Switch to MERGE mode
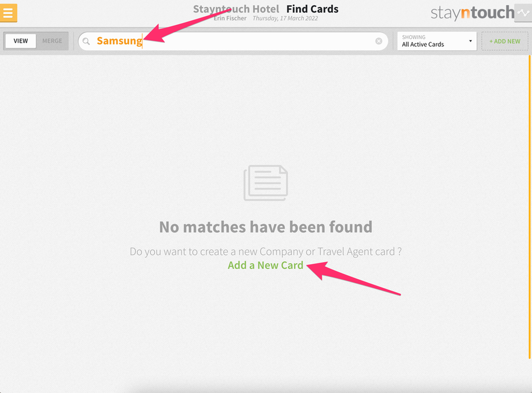The height and width of the screenshot is (393, 532). pyautogui.click(x=52, y=41)
